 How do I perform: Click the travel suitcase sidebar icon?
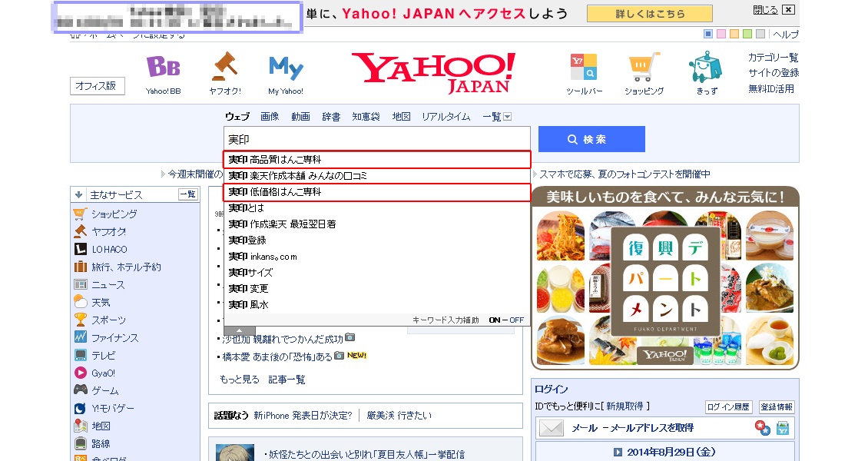click(81, 267)
